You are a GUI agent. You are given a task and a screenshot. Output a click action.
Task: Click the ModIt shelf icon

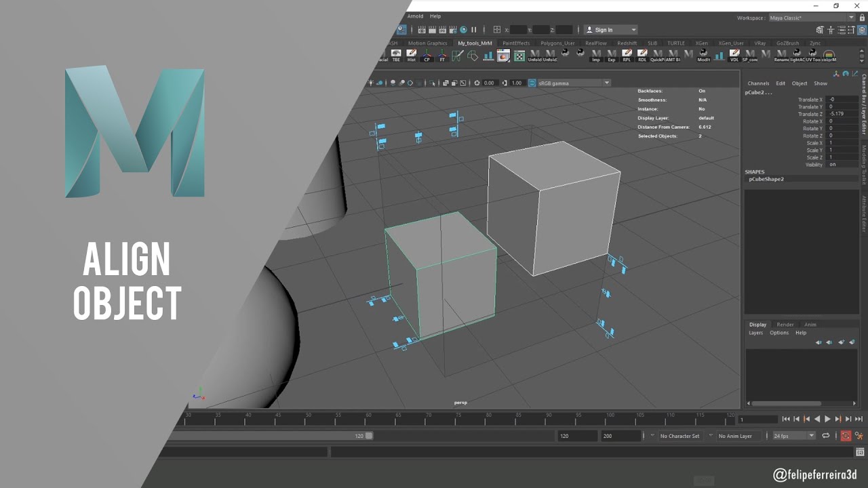click(704, 55)
